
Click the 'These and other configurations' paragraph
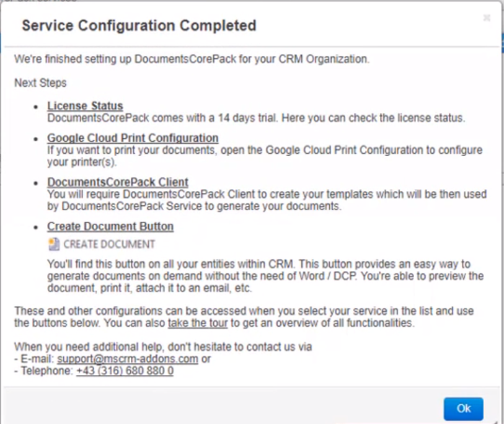pyautogui.click(x=244, y=317)
